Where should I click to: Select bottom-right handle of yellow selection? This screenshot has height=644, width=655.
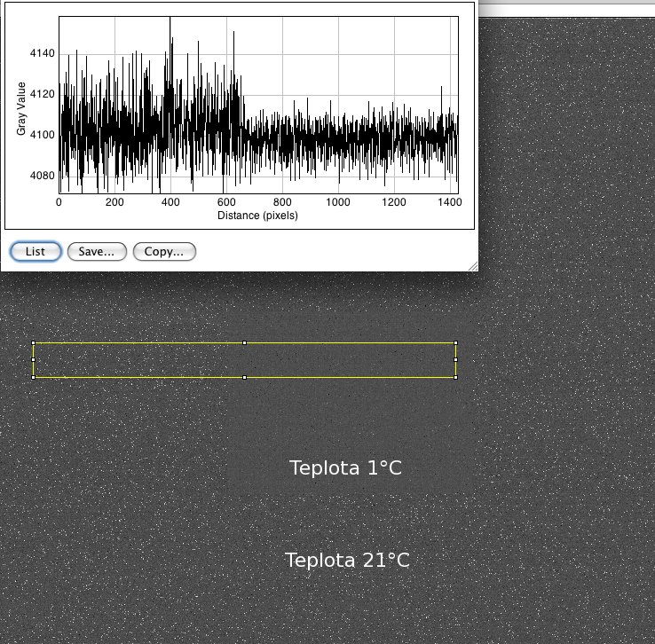[x=455, y=377]
